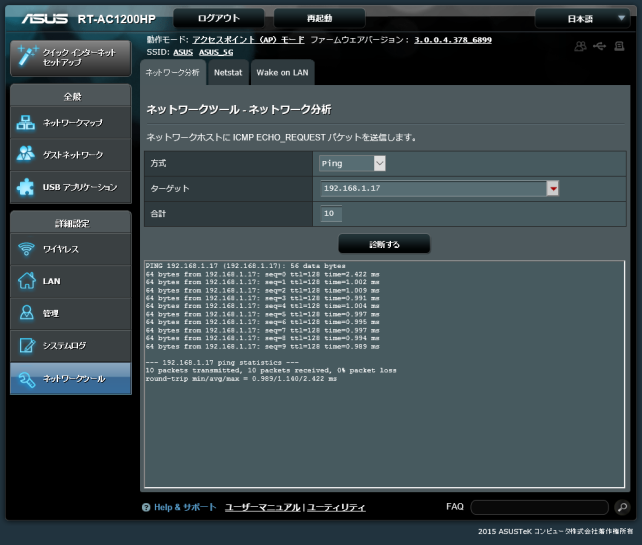Open Quick Internet Setup wizard
This screenshot has width=642, height=545.
(70, 58)
